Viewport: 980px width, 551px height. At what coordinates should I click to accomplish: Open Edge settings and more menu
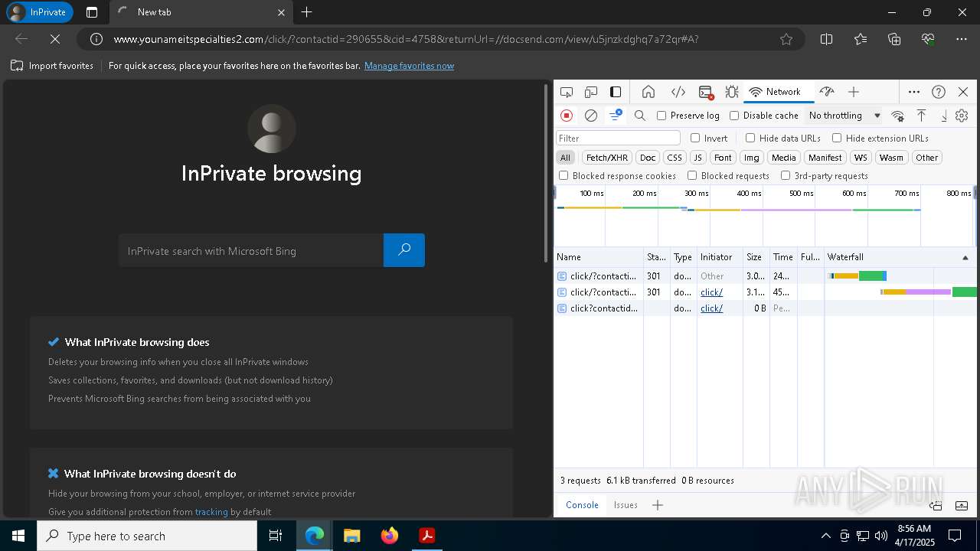[x=962, y=39]
